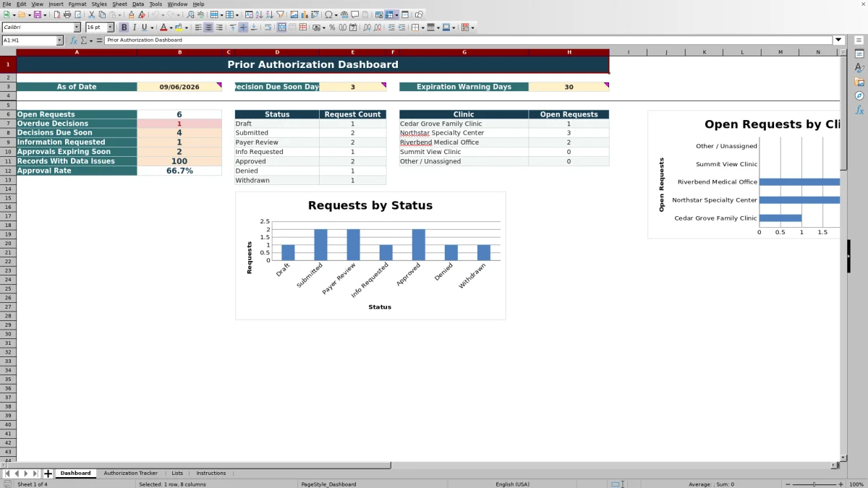868x488 pixels.
Task: Click the Export as PDF icon
Action: click(57, 14)
